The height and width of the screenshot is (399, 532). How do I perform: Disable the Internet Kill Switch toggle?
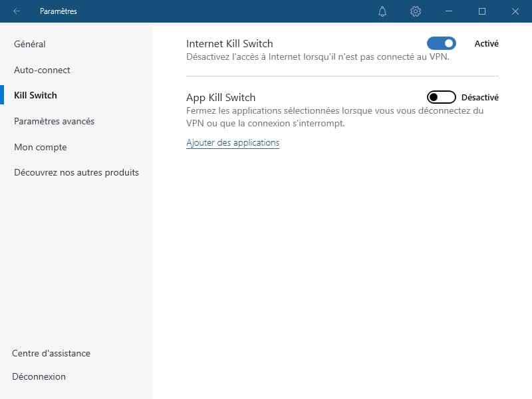(442, 43)
